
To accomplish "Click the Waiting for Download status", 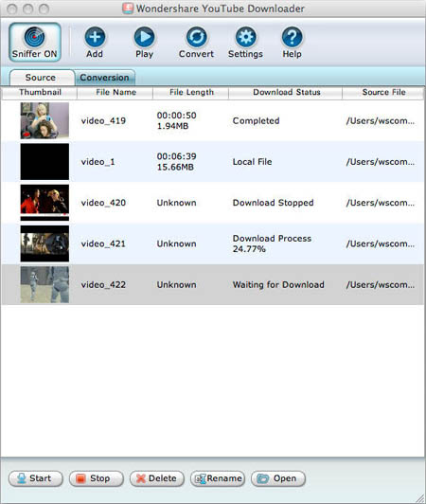I will tap(278, 285).
